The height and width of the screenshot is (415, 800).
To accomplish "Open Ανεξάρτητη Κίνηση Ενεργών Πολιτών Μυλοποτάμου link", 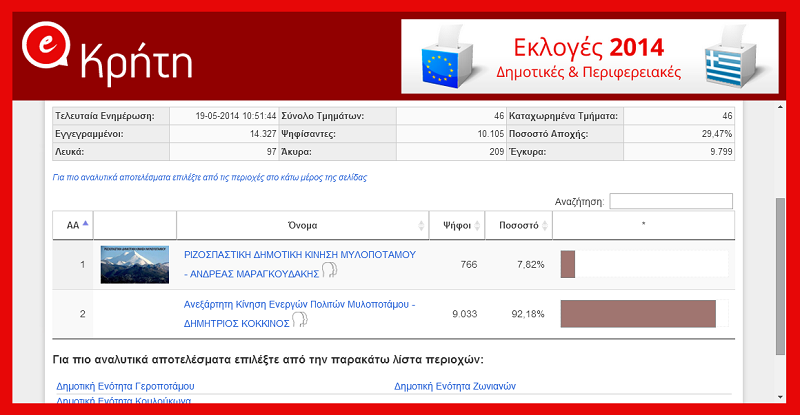I will click(299, 304).
